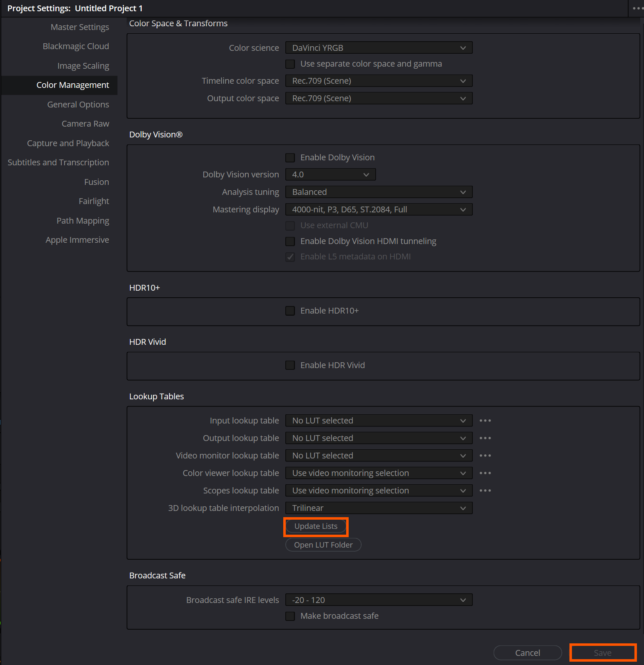
Task: Open the Color science dropdown
Action: (379, 48)
